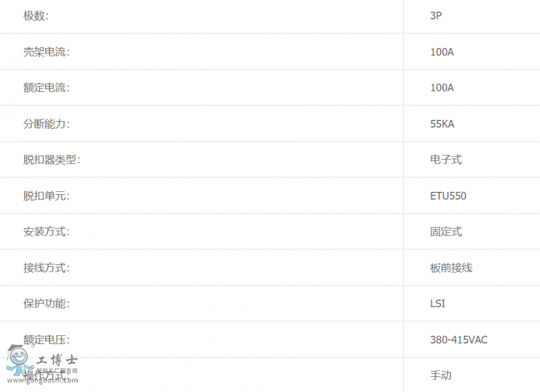Click the 手动 value in the last row
Image resolution: width=540 pixels, height=392 pixels.
coord(440,376)
